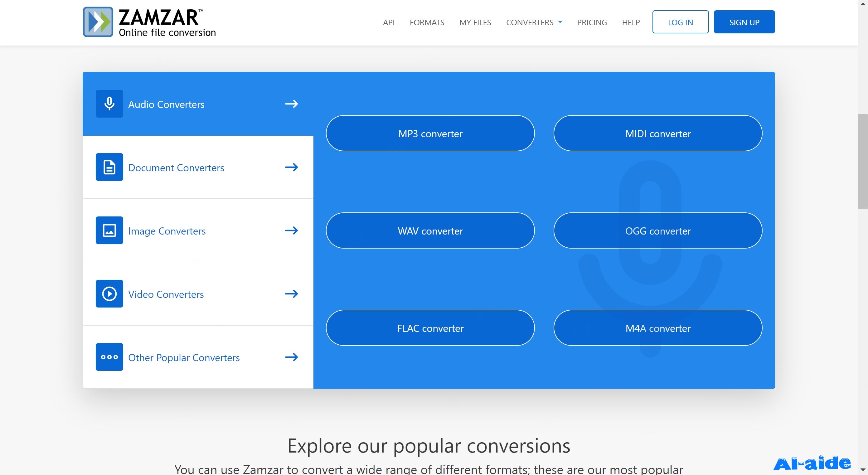Open the Formats menu item

coord(427,22)
